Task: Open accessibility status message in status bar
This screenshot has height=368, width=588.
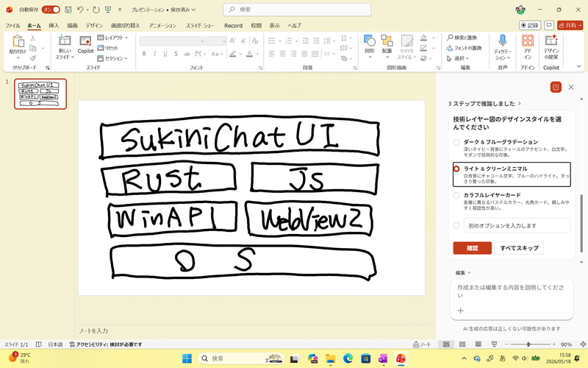Action: click(x=106, y=344)
